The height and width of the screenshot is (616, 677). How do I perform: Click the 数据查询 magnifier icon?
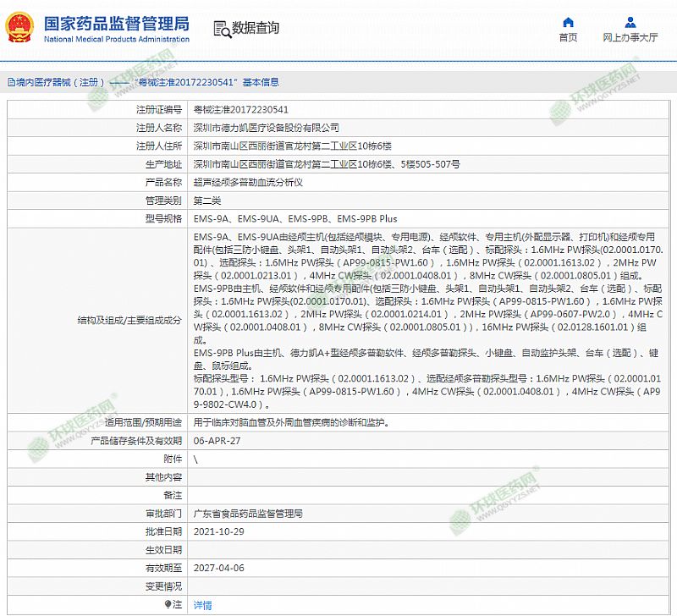(x=222, y=29)
